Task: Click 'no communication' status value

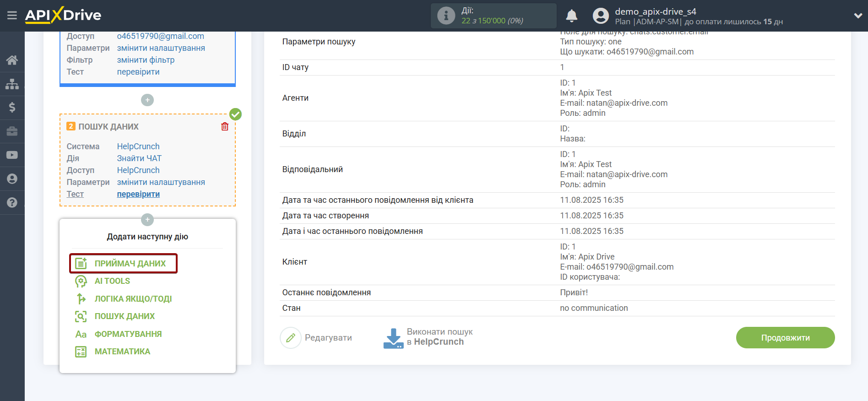Action: [594, 308]
